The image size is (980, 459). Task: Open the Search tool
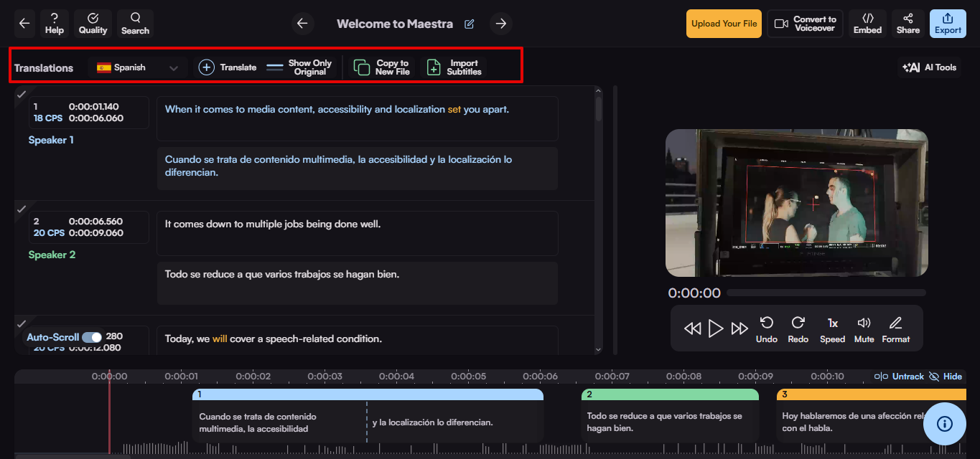coord(135,24)
